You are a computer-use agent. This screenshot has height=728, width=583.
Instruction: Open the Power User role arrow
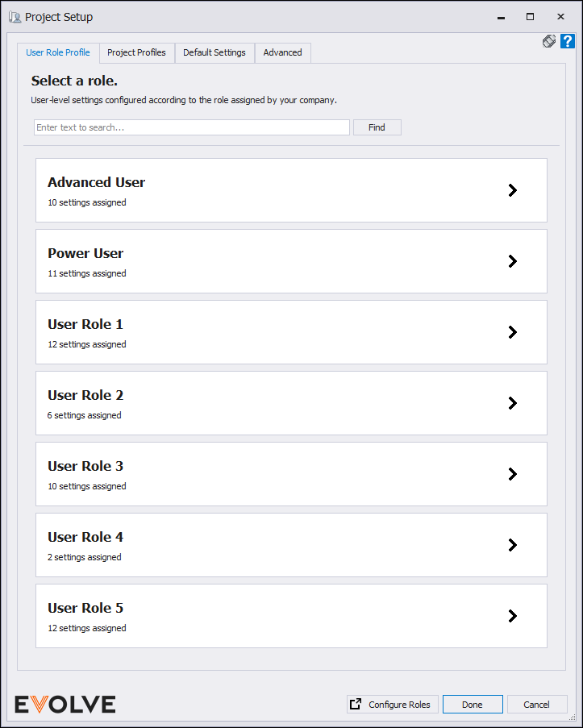pyautogui.click(x=512, y=261)
